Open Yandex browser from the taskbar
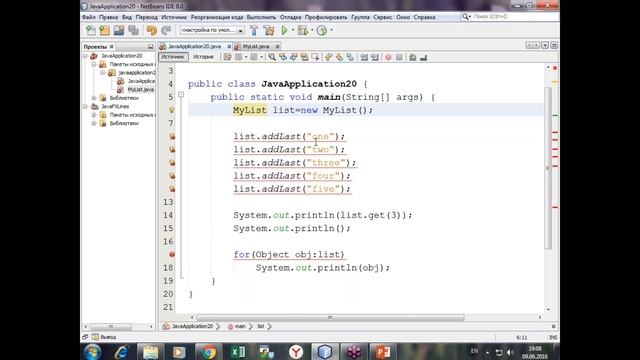 [296, 352]
